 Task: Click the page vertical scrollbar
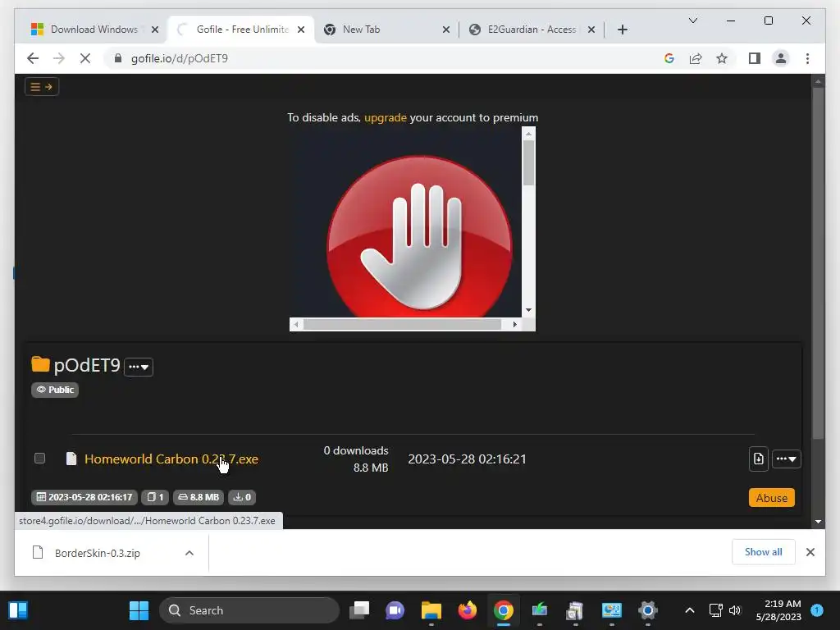(818, 262)
